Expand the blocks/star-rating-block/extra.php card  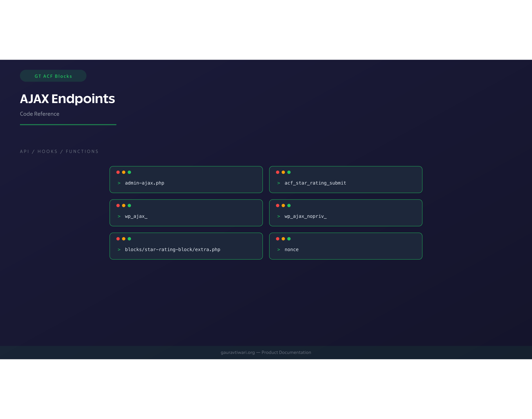coord(186,246)
